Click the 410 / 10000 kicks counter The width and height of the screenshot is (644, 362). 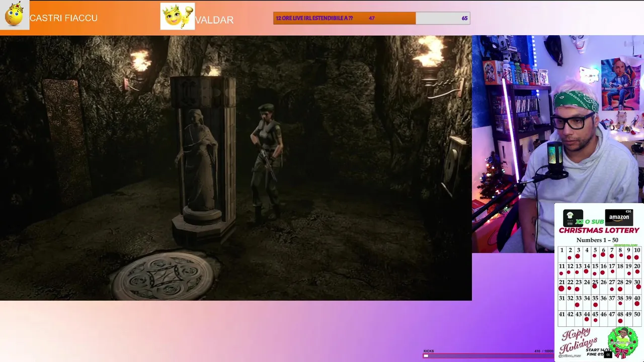543,351
